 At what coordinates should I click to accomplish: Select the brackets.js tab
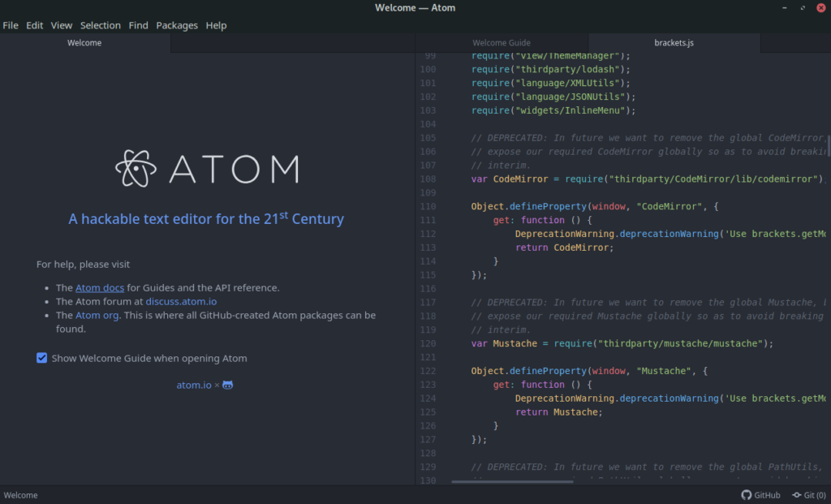point(674,43)
